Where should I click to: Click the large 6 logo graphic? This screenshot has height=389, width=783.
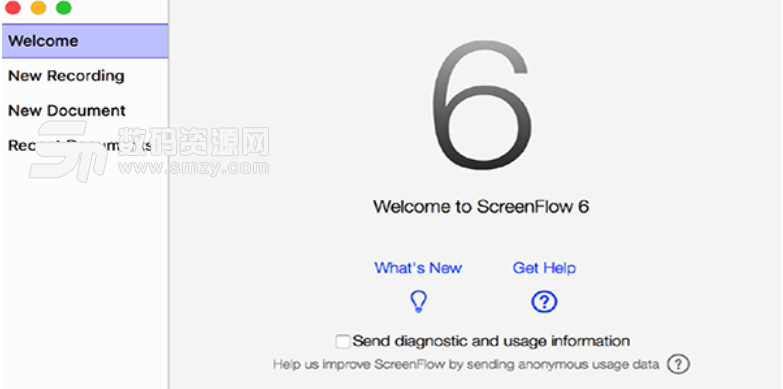481,105
